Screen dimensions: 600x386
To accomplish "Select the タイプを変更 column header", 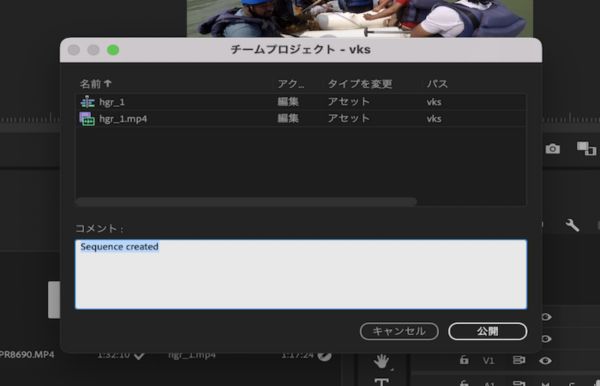I will (x=360, y=84).
